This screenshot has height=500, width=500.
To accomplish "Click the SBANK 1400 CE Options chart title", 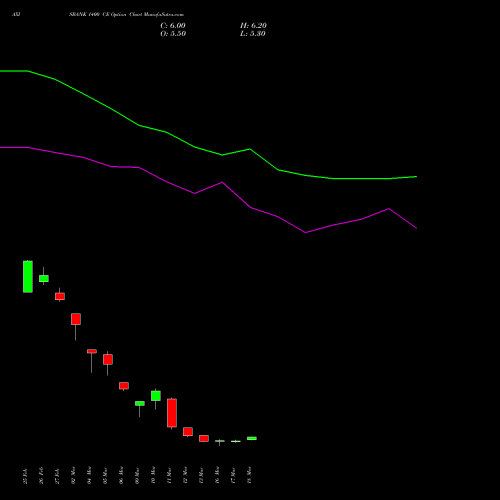I will 126,15.
